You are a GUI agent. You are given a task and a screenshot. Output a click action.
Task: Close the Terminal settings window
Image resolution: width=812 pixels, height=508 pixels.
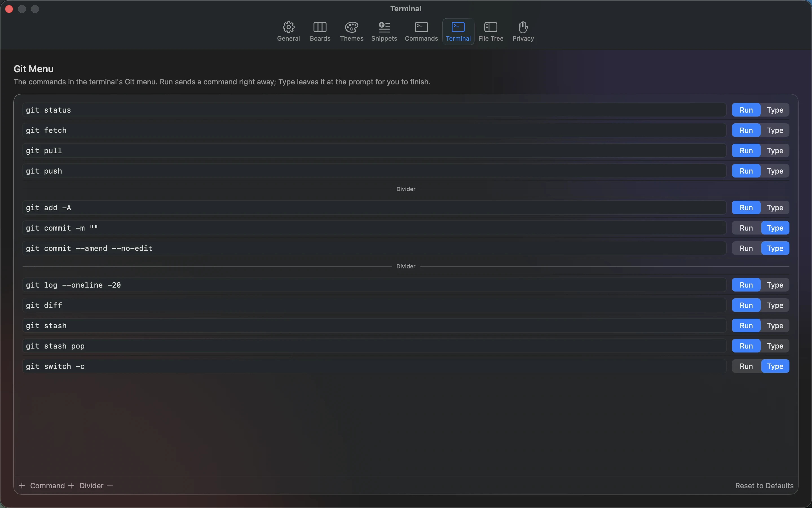point(9,9)
